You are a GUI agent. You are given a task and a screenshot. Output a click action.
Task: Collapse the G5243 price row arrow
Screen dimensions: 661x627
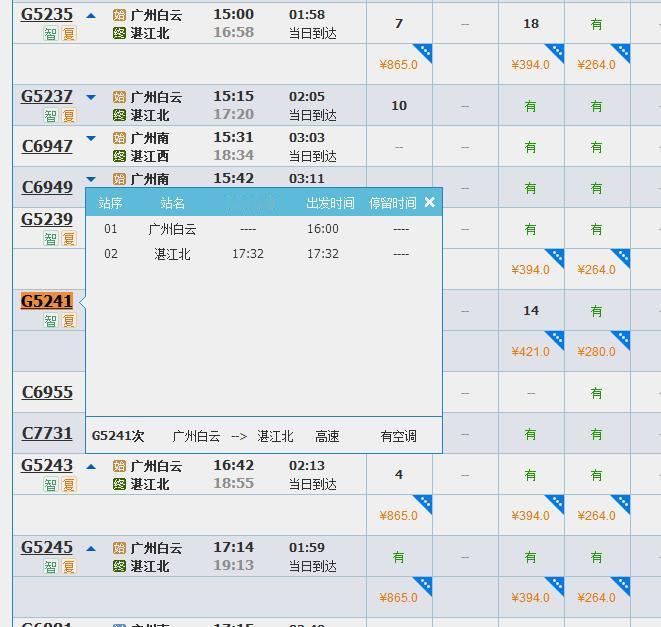(91, 467)
